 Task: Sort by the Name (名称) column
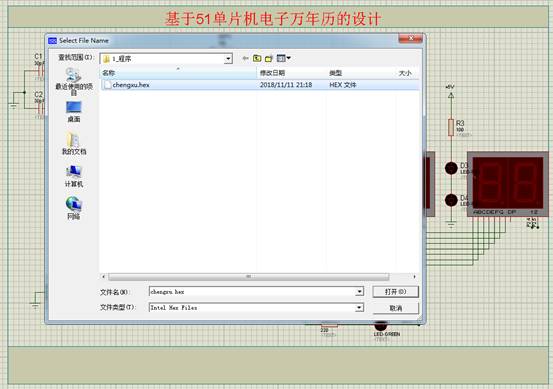coord(178,73)
